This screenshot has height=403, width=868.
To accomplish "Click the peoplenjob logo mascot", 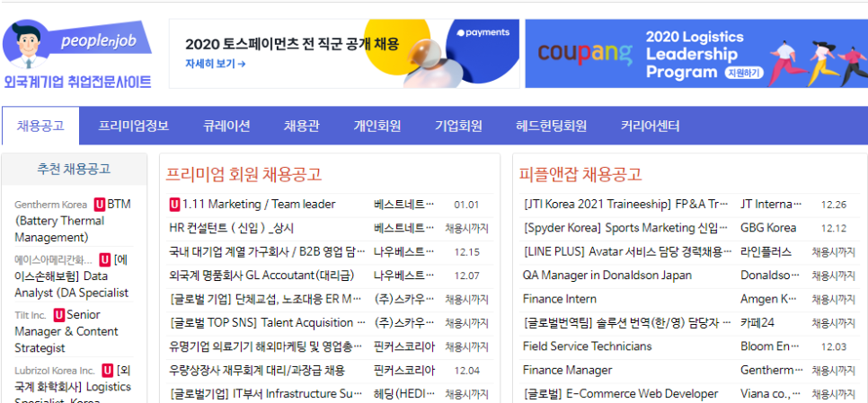I will tap(27, 44).
